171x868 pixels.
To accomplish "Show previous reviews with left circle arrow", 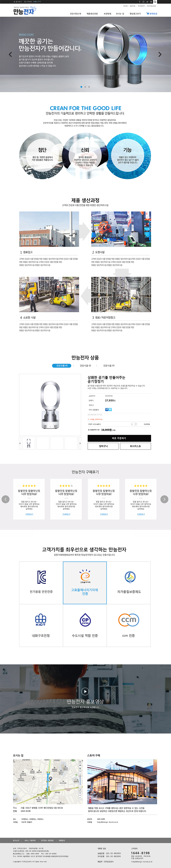I will click(x=6, y=499).
